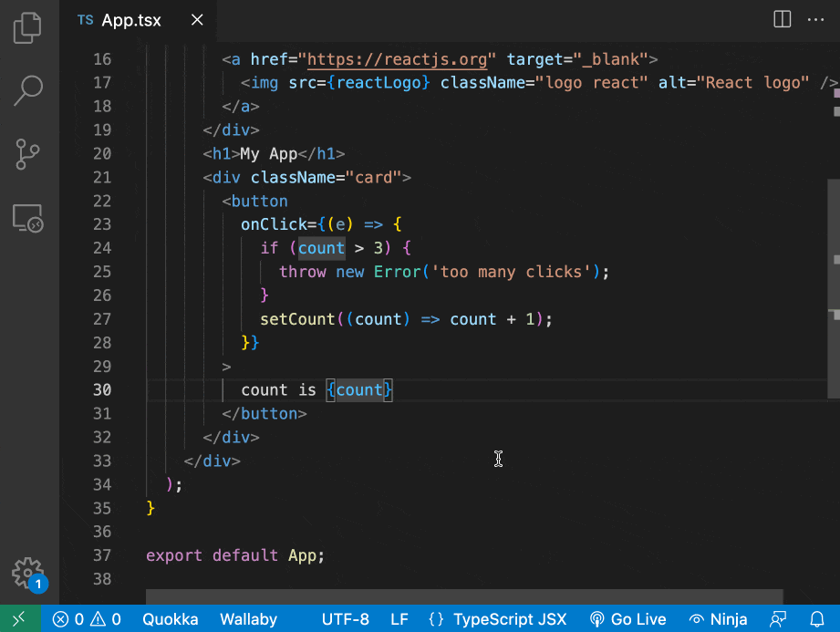Open the green remote window indicator

[x=20, y=619]
